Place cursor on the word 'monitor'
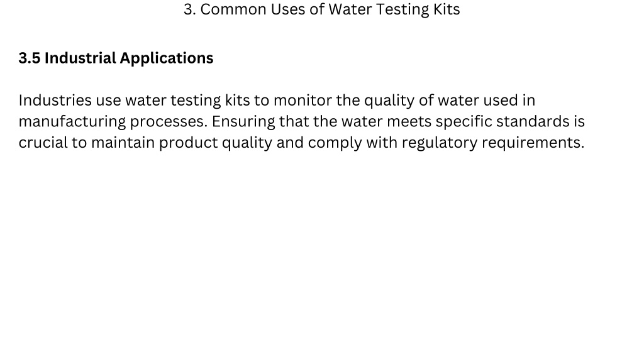Viewport: 644px width, 362px height. point(303,100)
